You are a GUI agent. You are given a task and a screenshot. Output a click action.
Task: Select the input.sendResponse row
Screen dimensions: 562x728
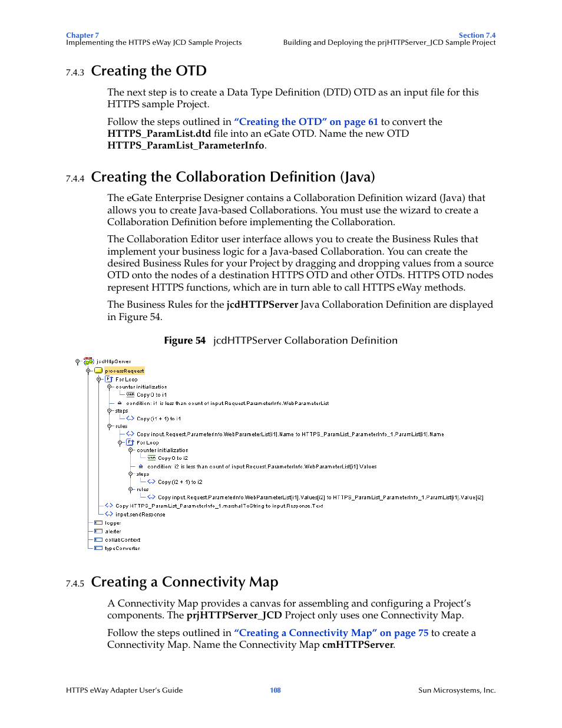[x=140, y=515]
